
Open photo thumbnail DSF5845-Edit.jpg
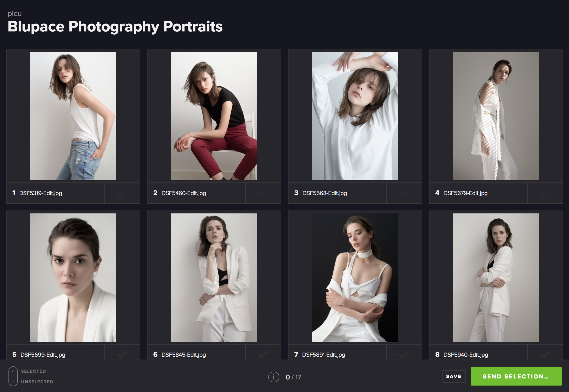[x=214, y=277]
